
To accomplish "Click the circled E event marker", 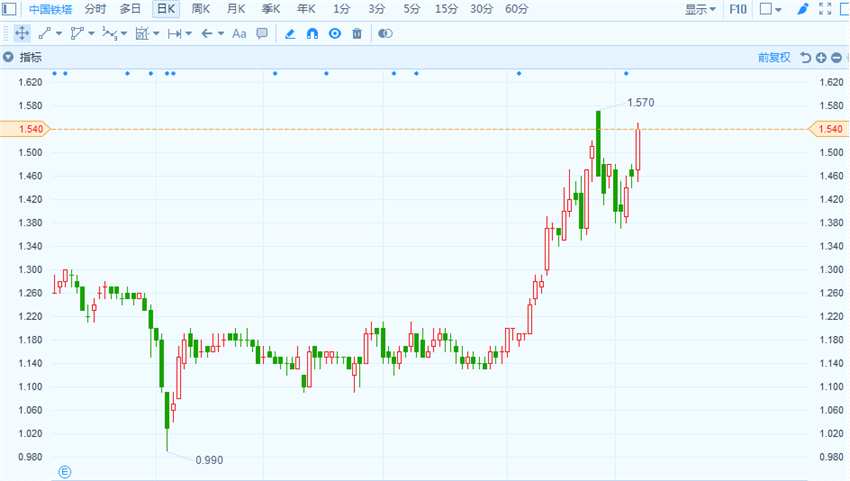I will [65, 472].
